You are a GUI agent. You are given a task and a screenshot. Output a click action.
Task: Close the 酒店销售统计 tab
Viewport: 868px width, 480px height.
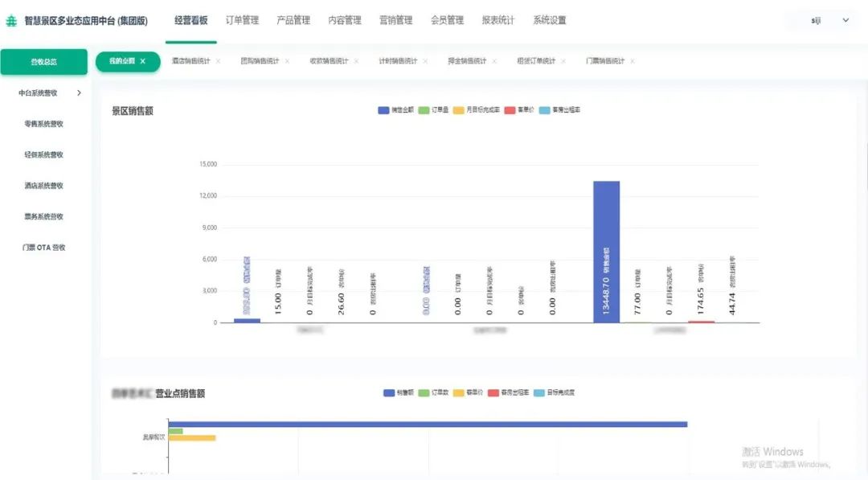pos(218,61)
